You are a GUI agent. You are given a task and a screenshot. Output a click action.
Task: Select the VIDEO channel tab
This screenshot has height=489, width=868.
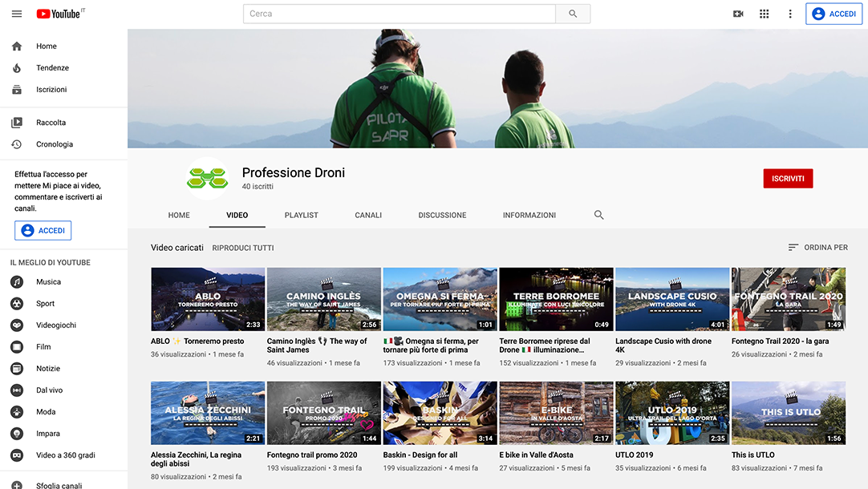(237, 215)
